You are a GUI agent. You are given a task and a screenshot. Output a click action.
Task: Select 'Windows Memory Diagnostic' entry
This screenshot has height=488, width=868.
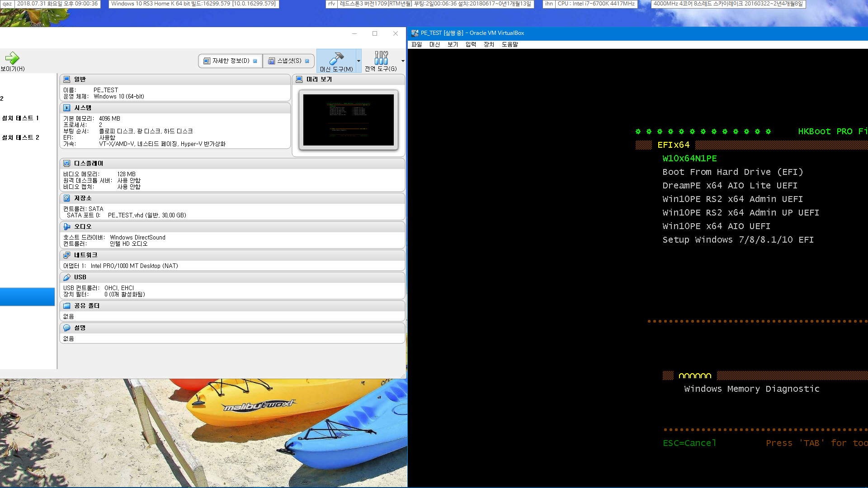[751, 389]
